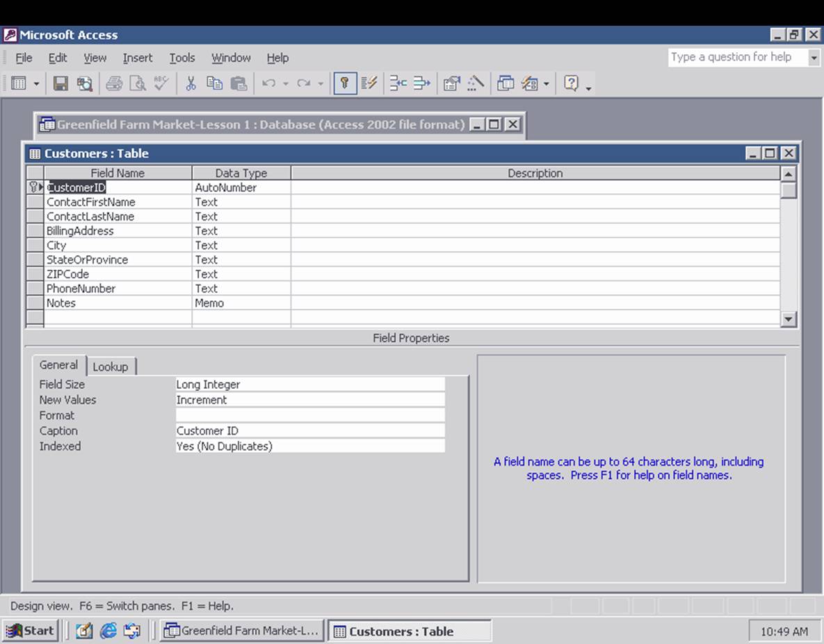Open the Tools menu
This screenshot has height=644, width=824.
181,58
